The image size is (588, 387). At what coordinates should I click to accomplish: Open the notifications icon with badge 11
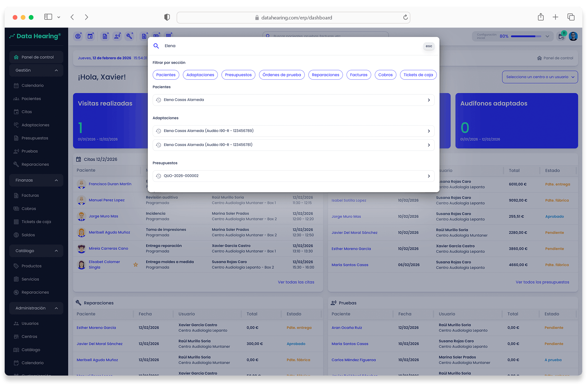tap(562, 36)
